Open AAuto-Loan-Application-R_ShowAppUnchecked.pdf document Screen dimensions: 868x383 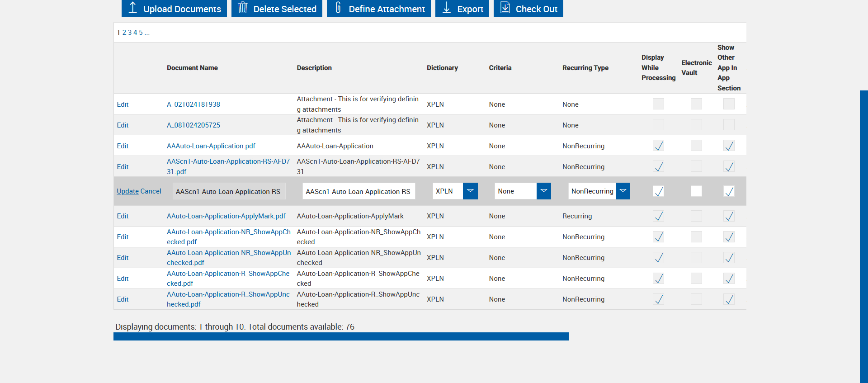tap(228, 299)
